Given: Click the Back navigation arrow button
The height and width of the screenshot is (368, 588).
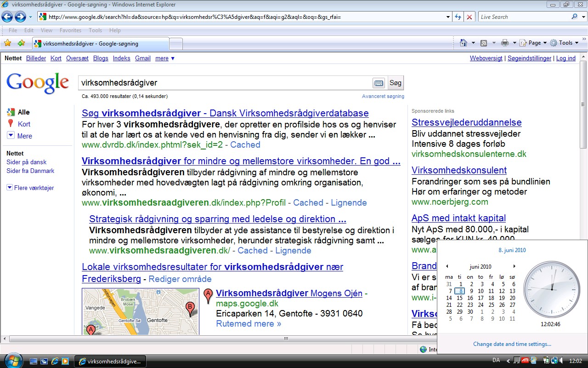Looking at the screenshot, I should click(x=7, y=17).
